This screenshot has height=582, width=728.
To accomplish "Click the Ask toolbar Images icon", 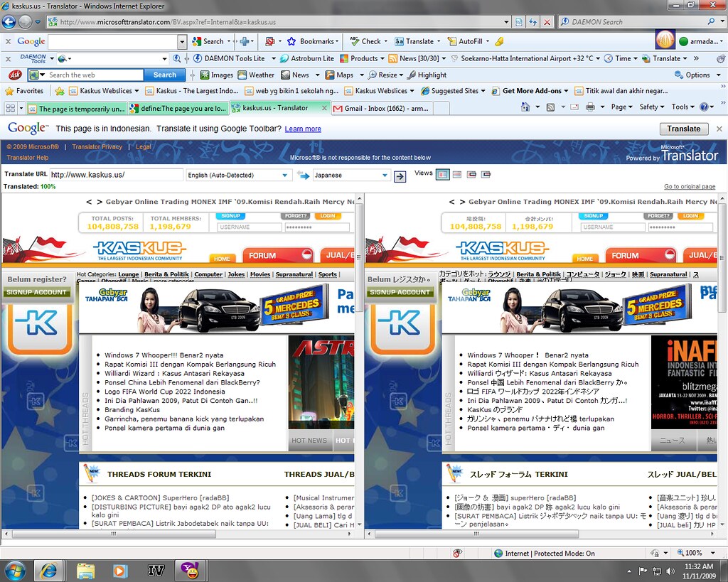I will [205, 75].
